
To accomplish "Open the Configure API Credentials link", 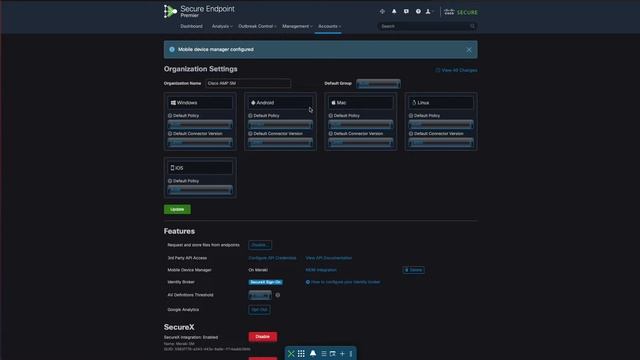I will click(x=272, y=258).
